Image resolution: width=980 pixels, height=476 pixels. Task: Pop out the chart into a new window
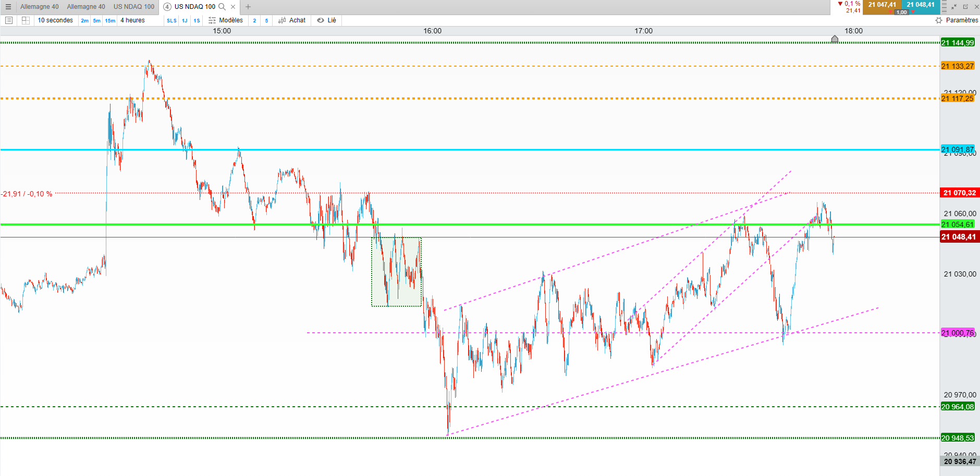(965, 7)
